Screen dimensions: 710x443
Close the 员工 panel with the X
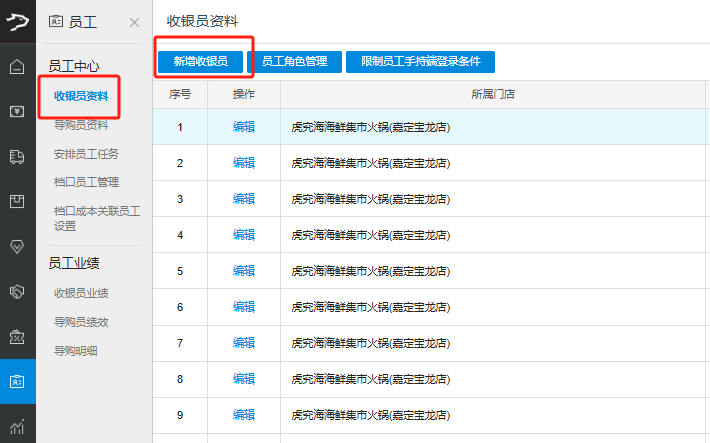coord(134,22)
